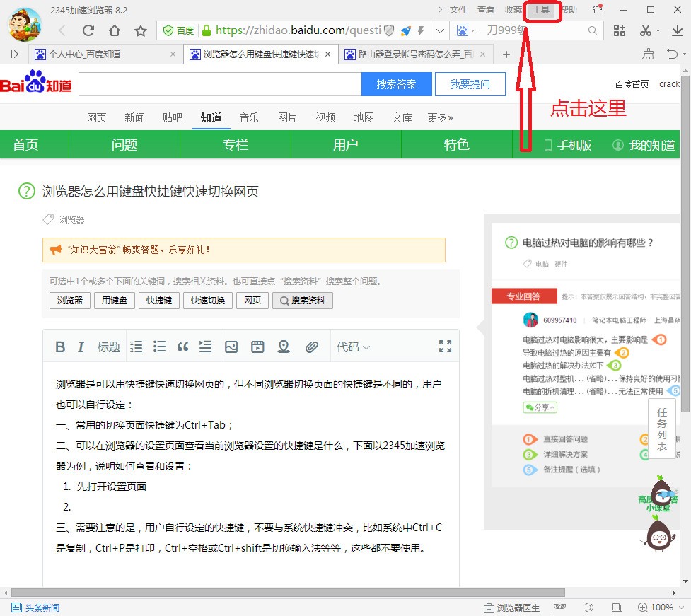The height and width of the screenshot is (616, 691).
Task: Insert a video in the editor
Action: [257, 347]
